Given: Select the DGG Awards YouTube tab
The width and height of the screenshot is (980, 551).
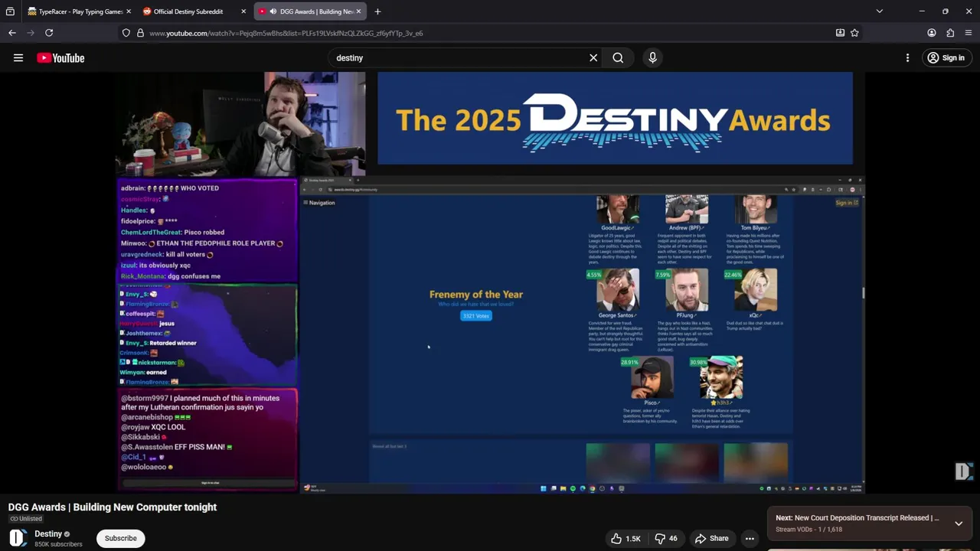Looking at the screenshot, I should 310,11.
